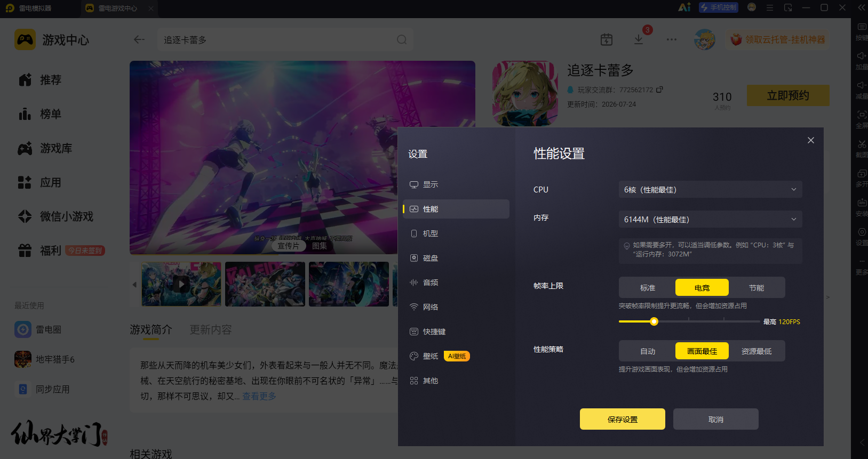Expand the 内存 memory dropdown
The image size is (868, 459).
710,219
